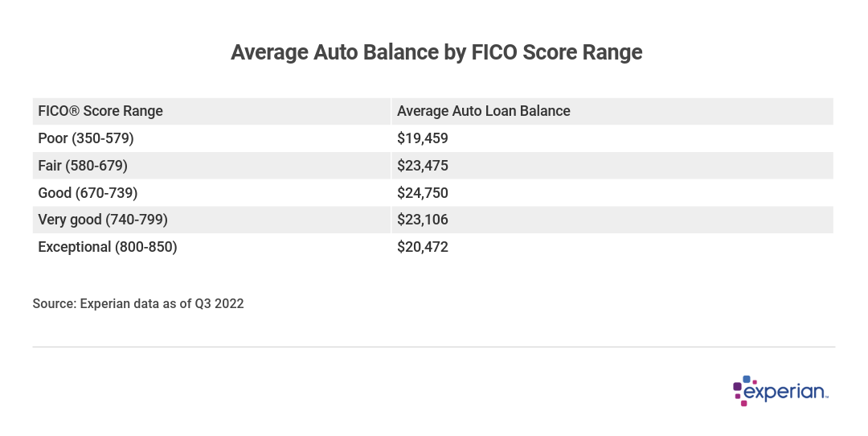Select the Poor (350-579) row label
The height and width of the screenshot is (436, 868).
pos(86,138)
